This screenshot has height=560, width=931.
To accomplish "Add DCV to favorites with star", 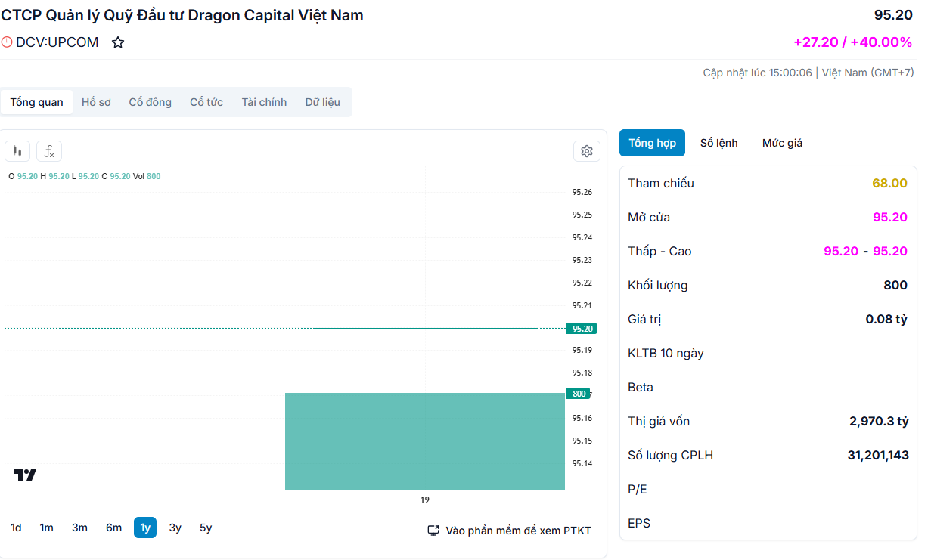I will click(118, 42).
